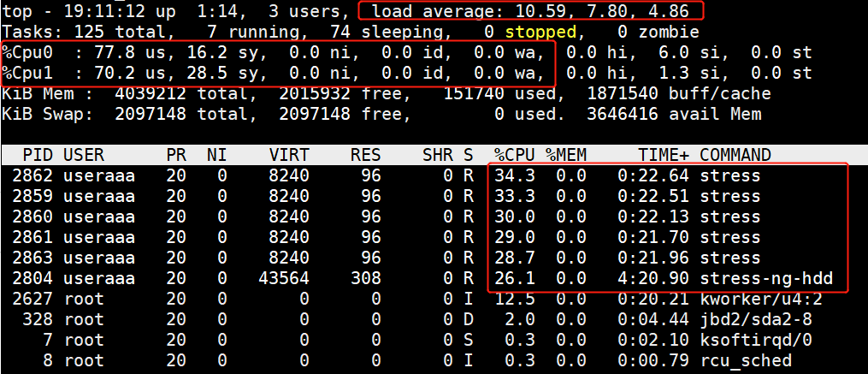The image size is (868, 374).
Task: Select PID 2804 in the process list
Action: [32, 278]
